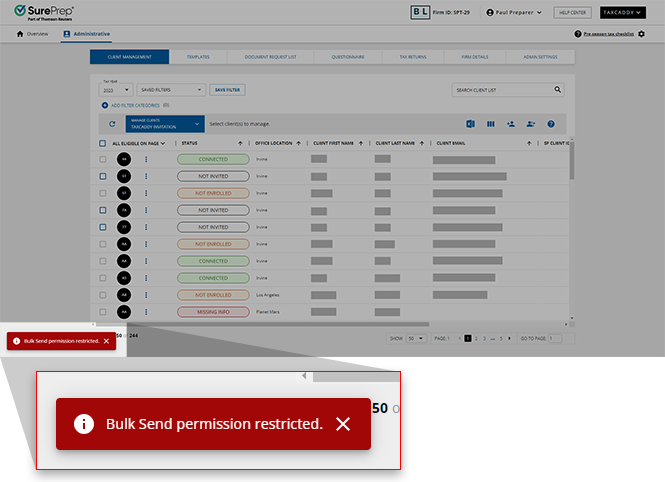Click the Help Center button

point(573,13)
